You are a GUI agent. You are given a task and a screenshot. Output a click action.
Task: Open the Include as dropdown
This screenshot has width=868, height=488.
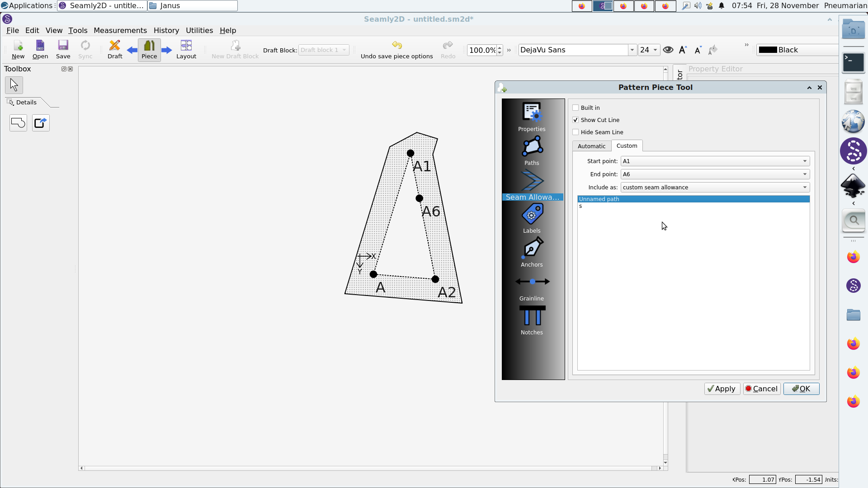click(715, 187)
